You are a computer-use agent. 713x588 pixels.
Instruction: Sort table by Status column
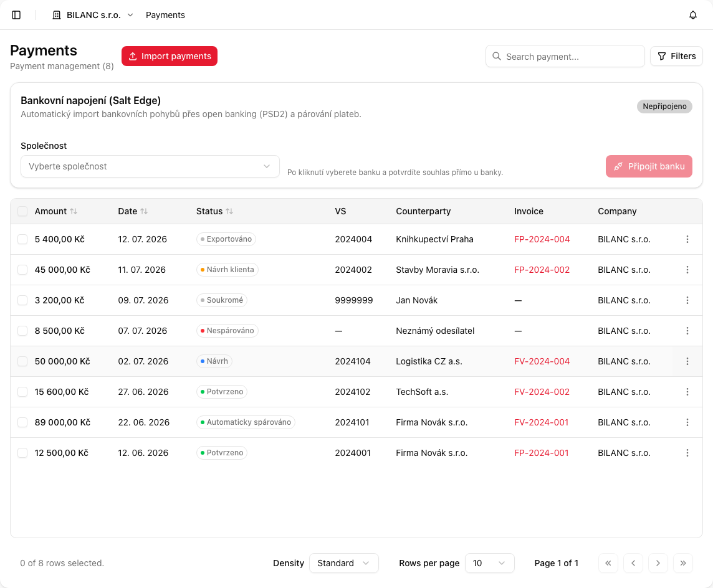pos(214,211)
